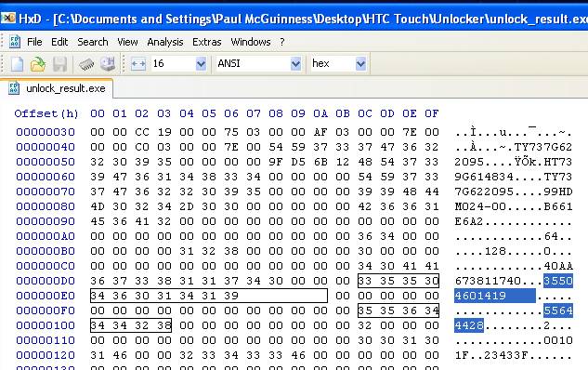Screen dimensions: 588x370
Task: Expand the bytes-per-row dropdown showing 16
Action: pos(201,64)
